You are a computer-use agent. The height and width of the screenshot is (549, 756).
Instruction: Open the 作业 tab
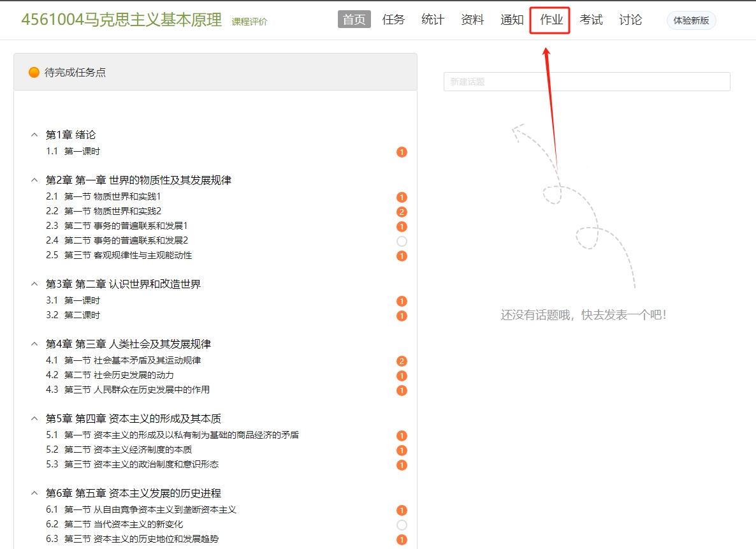coord(551,20)
